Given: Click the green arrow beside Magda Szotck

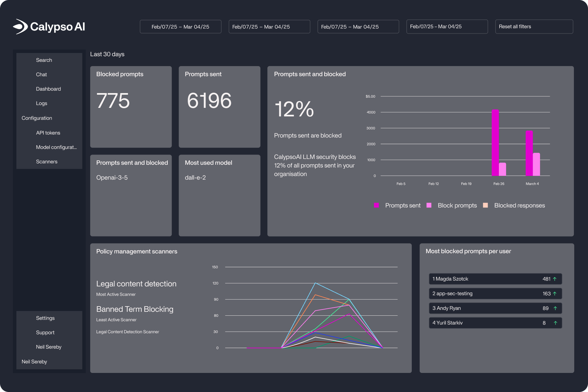Looking at the screenshot, I should 555,279.
